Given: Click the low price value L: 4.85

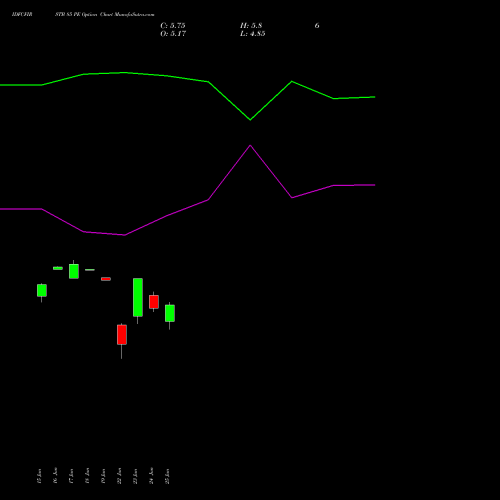Looking at the screenshot, I should point(253,34).
